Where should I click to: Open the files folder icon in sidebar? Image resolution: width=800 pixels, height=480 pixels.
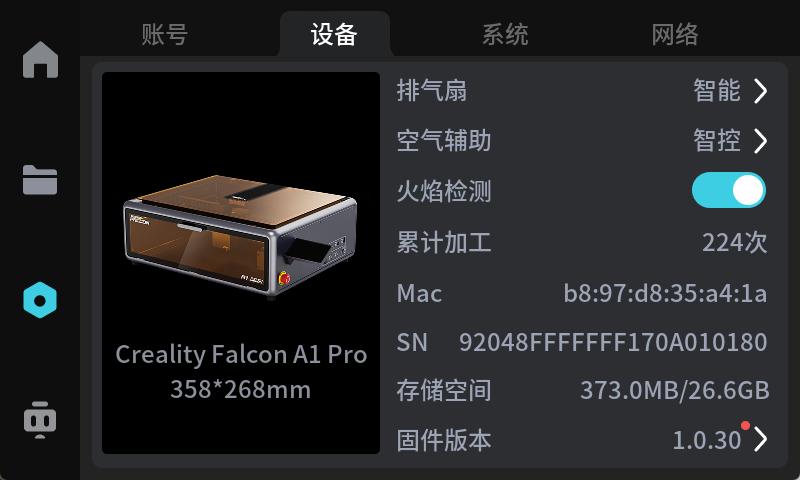(x=40, y=180)
